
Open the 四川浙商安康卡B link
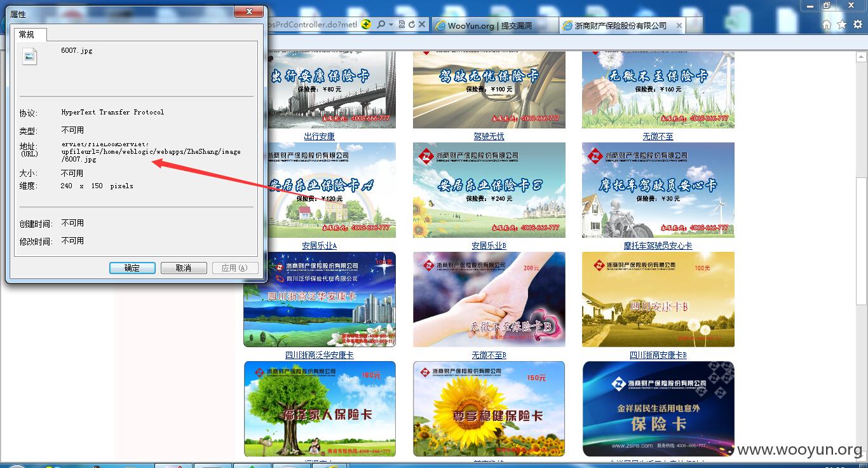658,355
